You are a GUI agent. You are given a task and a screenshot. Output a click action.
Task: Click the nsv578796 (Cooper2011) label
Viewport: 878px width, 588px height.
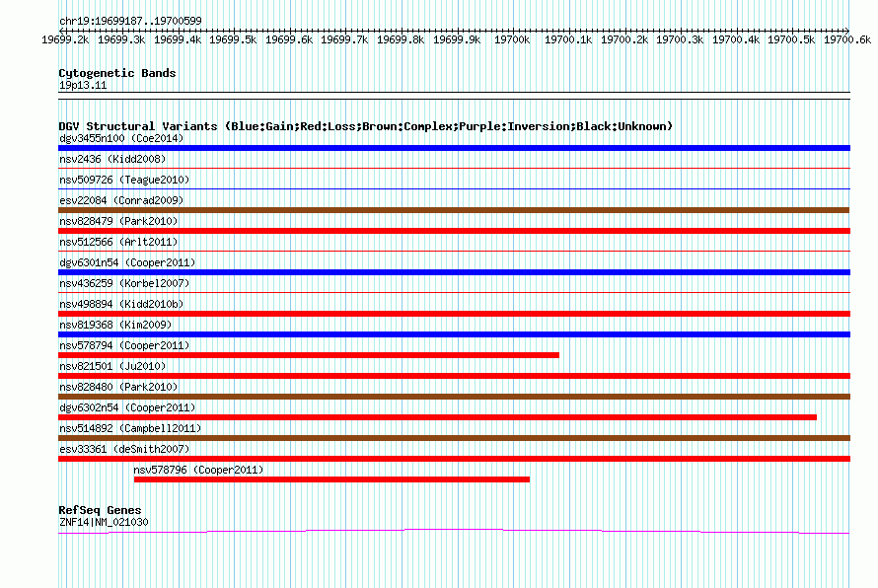coord(198,470)
